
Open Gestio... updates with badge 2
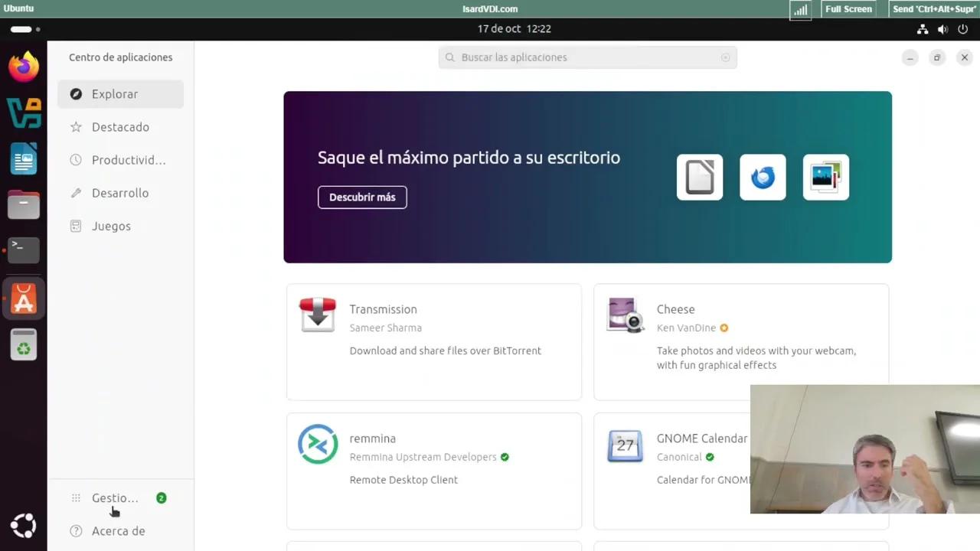[x=115, y=498]
